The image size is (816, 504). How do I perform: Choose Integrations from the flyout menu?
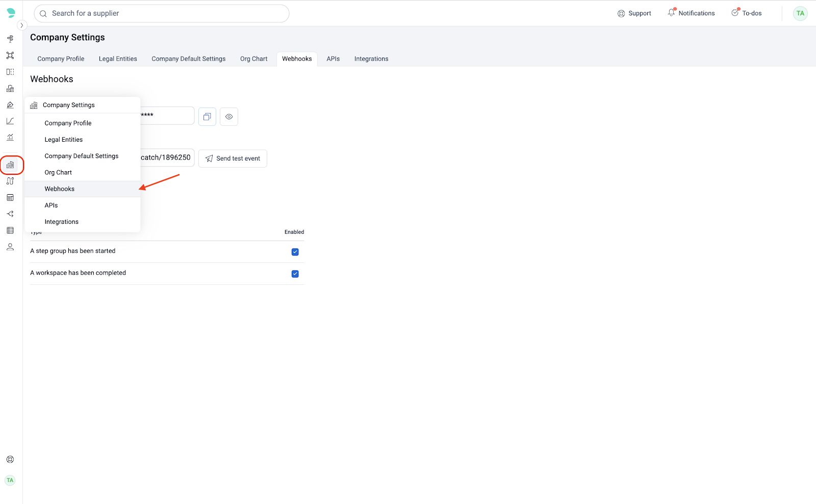pos(62,222)
